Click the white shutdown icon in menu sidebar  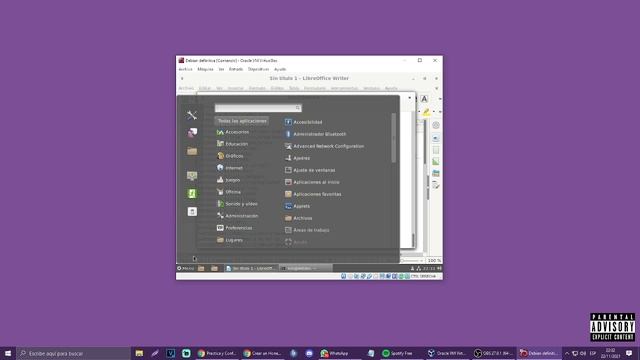pyautogui.click(x=192, y=211)
